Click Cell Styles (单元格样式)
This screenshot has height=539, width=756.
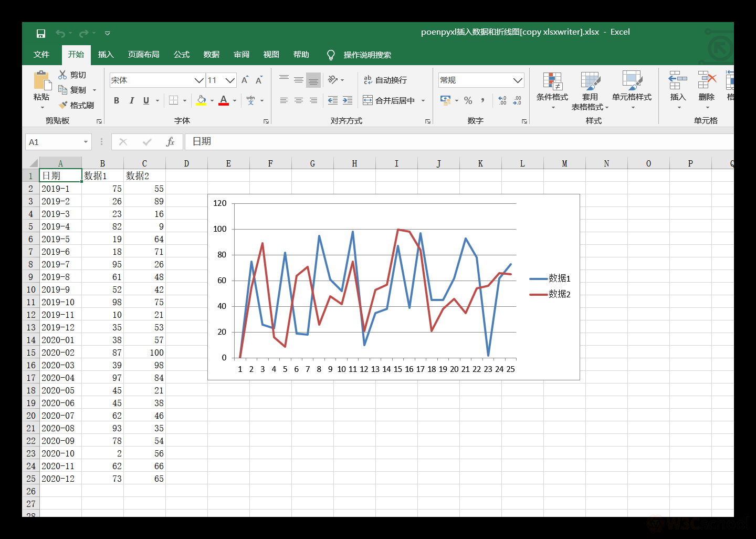(x=632, y=89)
